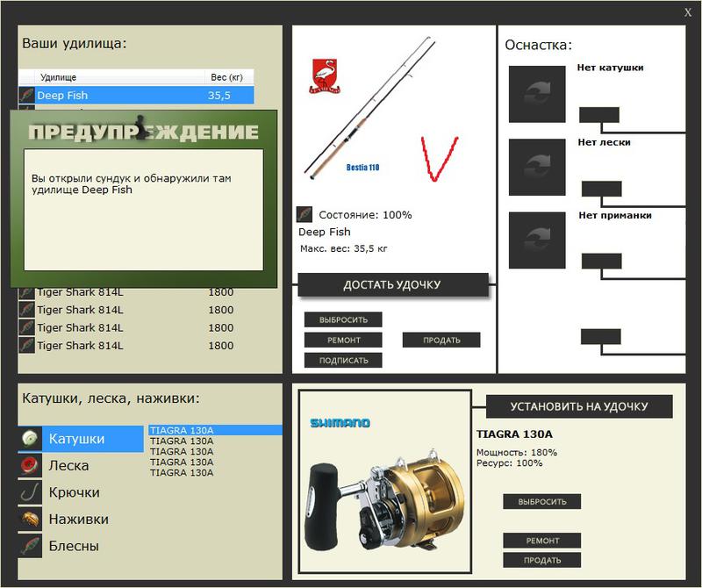The width and height of the screenshot is (702, 588).
Task: Click the dark button under Нет катушки
Action: (x=599, y=115)
